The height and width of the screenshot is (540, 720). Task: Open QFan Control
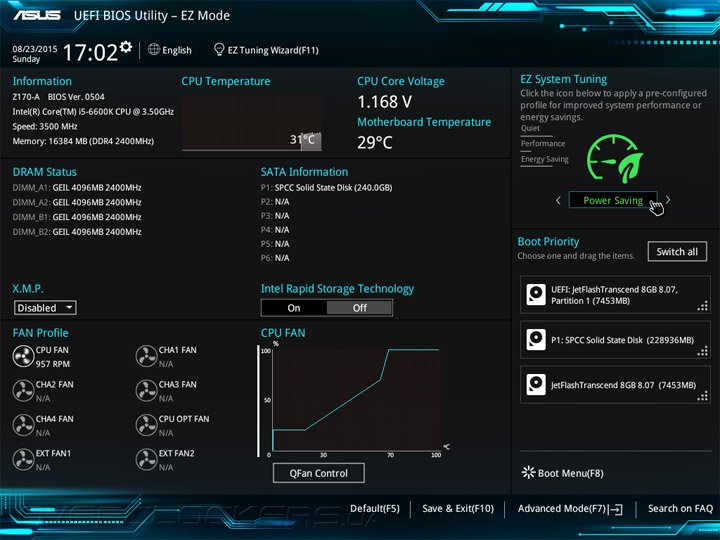pyautogui.click(x=319, y=473)
